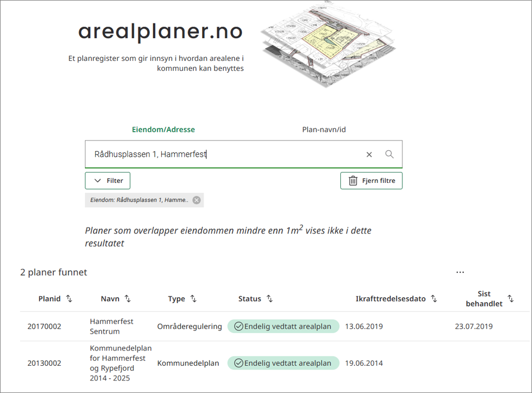Switch to Eiendom/Adresse tab

163,130
